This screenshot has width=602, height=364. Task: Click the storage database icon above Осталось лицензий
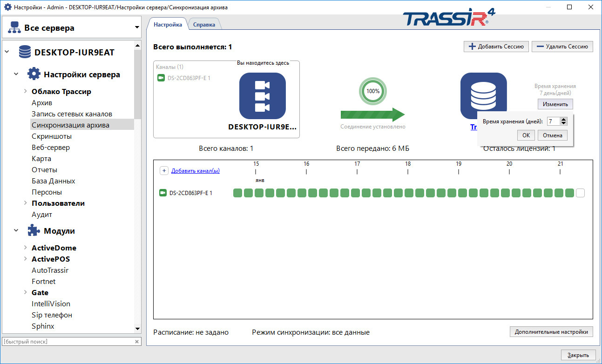(x=483, y=93)
